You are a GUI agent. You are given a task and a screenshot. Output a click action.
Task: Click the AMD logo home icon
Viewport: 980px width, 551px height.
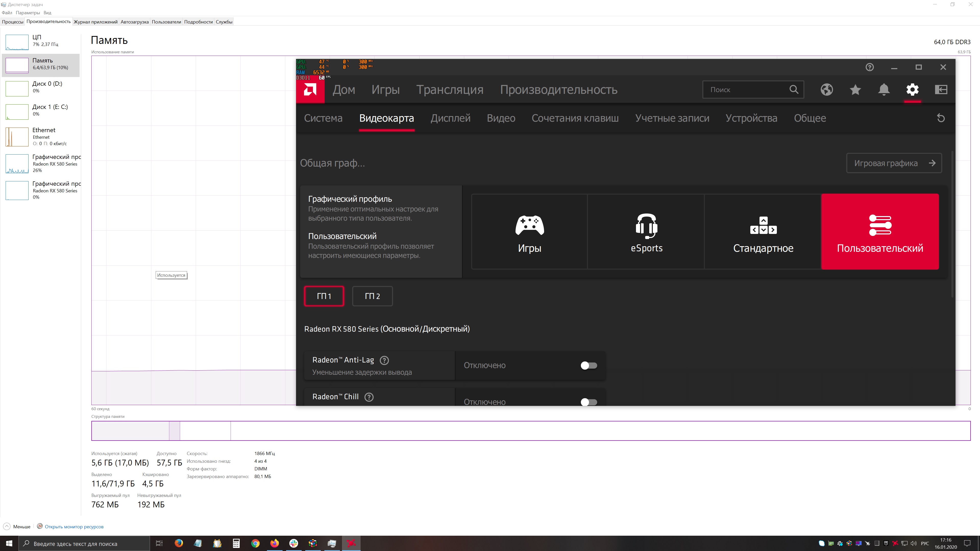(310, 90)
